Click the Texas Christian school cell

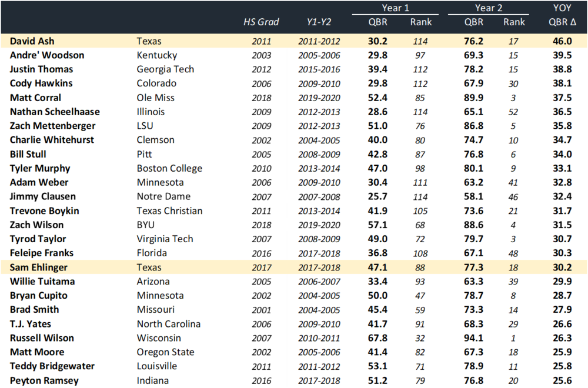click(x=169, y=210)
